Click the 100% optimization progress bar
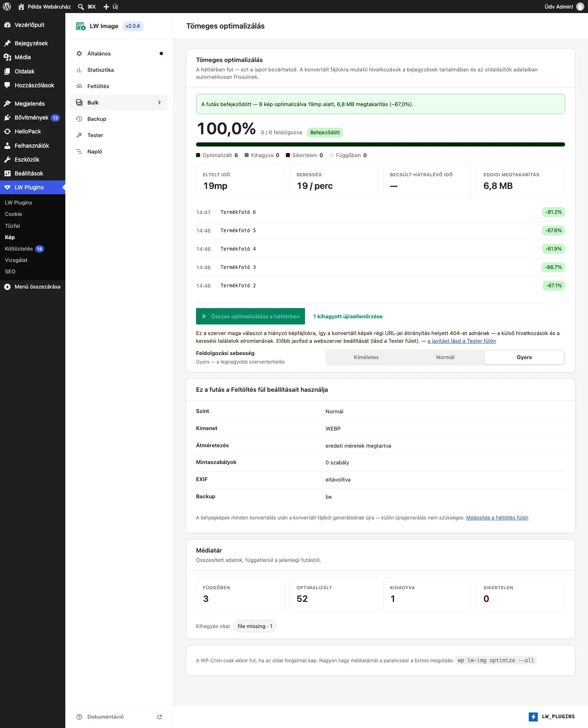This screenshot has width=588, height=728. (x=381, y=144)
